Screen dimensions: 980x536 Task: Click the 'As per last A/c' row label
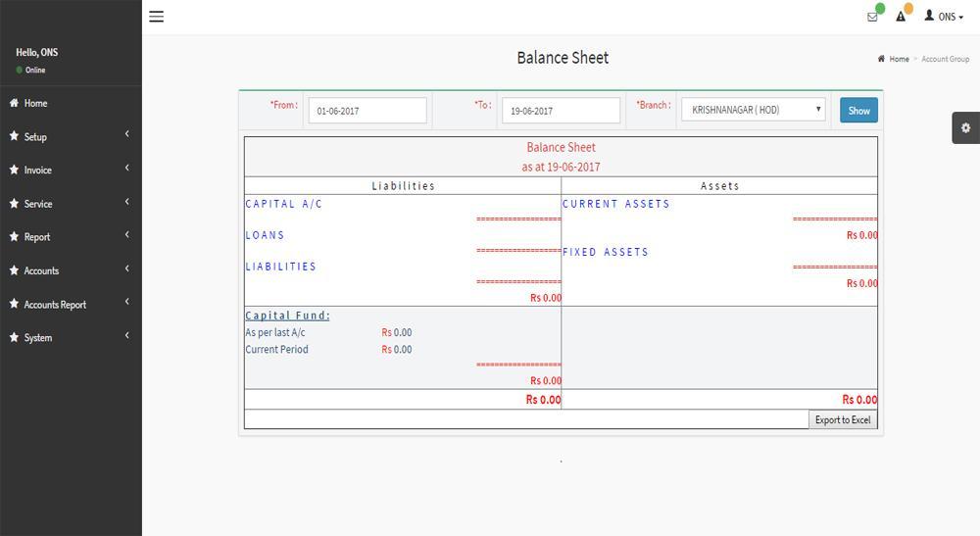point(275,332)
